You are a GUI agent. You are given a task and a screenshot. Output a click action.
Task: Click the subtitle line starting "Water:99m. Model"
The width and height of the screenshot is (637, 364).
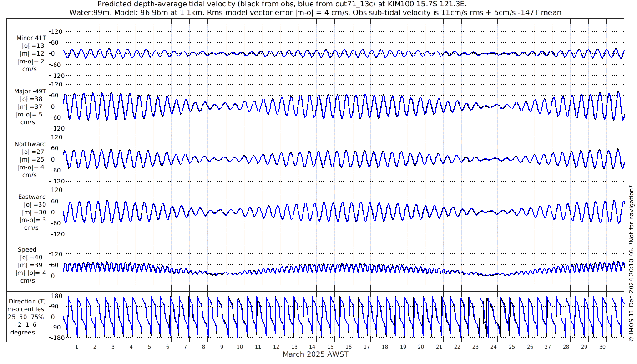[315, 12]
